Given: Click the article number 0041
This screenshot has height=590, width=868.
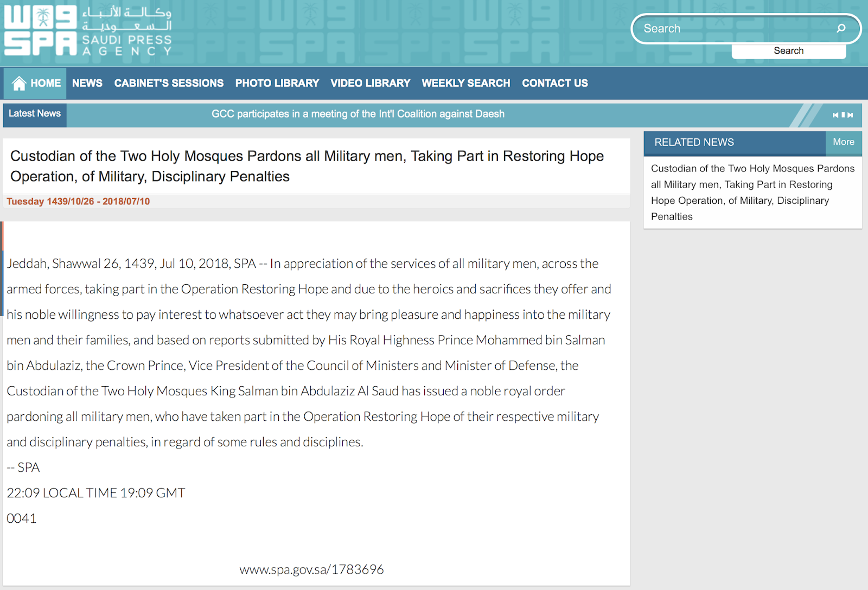Looking at the screenshot, I should click(22, 518).
